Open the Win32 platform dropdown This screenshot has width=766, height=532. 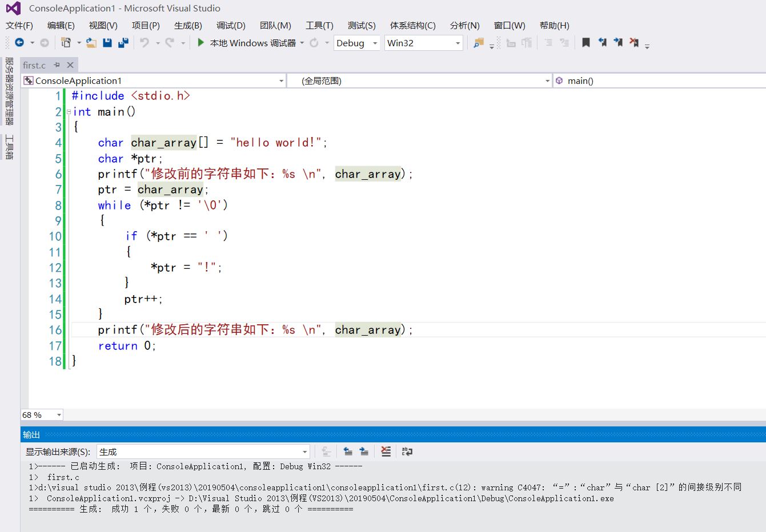pos(423,43)
